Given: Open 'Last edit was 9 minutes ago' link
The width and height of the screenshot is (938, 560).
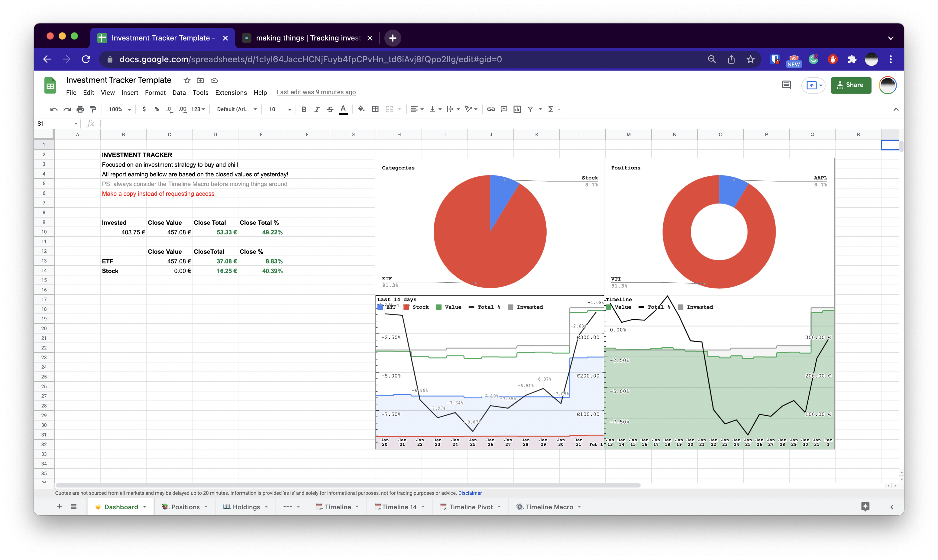Looking at the screenshot, I should (x=316, y=92).
